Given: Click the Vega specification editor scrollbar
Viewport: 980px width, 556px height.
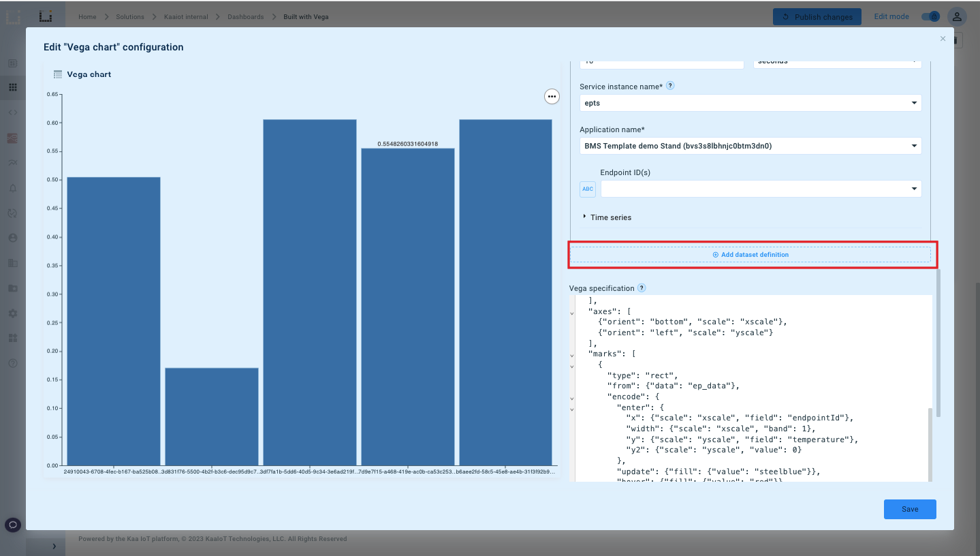Looking at the screenshot, I should pyautogui.click(x=930, y=445).
